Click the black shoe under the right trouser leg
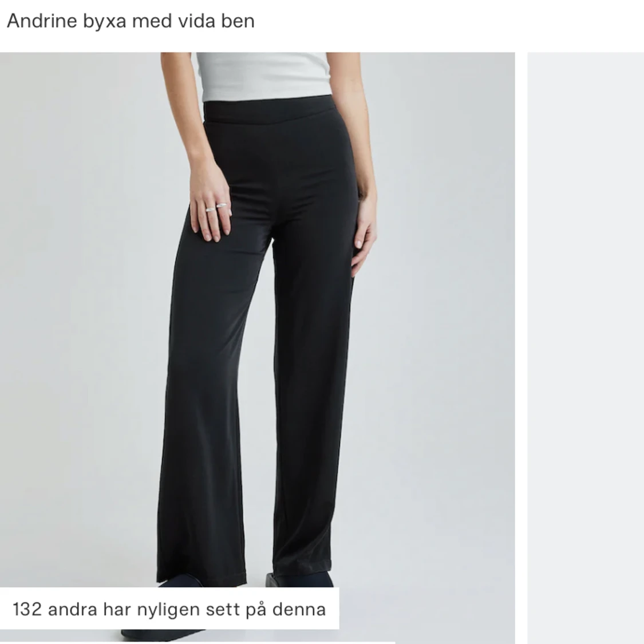 point(299,579)
